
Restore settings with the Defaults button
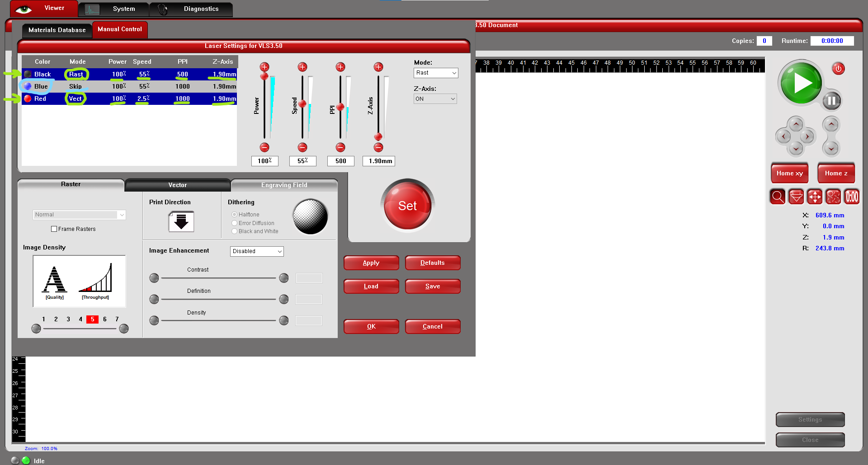pyautogui.click(x=433, y=263)
